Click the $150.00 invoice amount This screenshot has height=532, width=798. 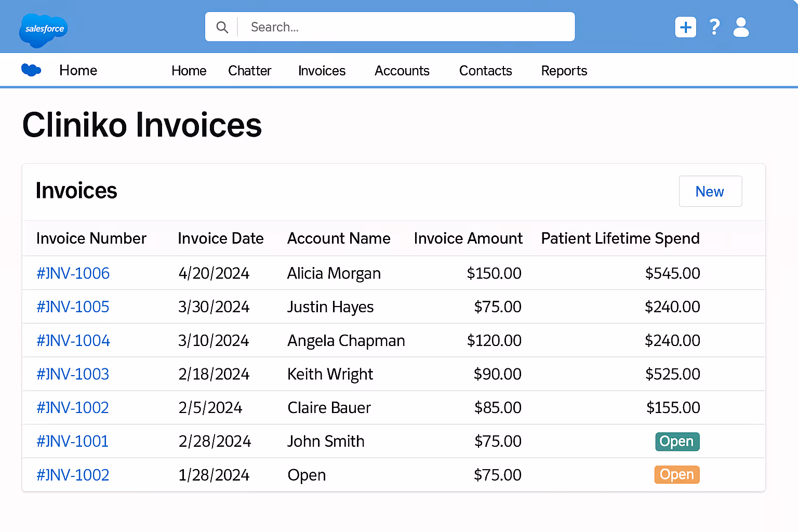pyautogui.click(x=494, y=273)
